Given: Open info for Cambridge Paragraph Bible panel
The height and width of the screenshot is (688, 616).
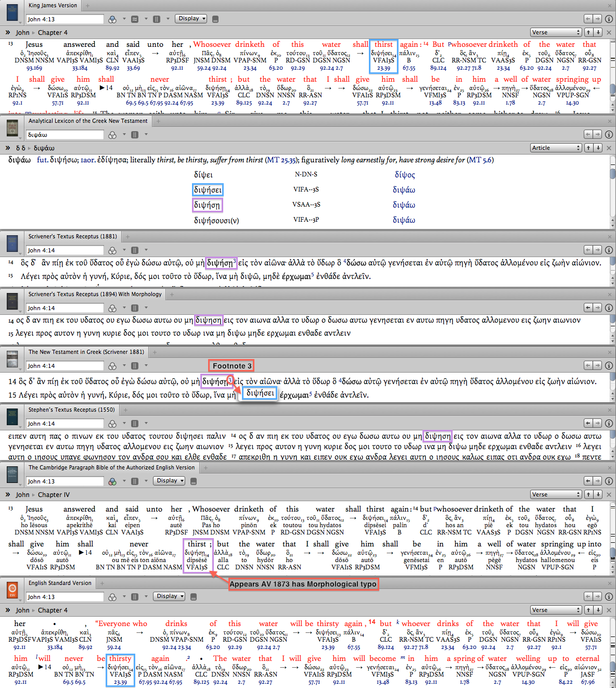Looking at the screenshot, I should click(x=609, y=481).
